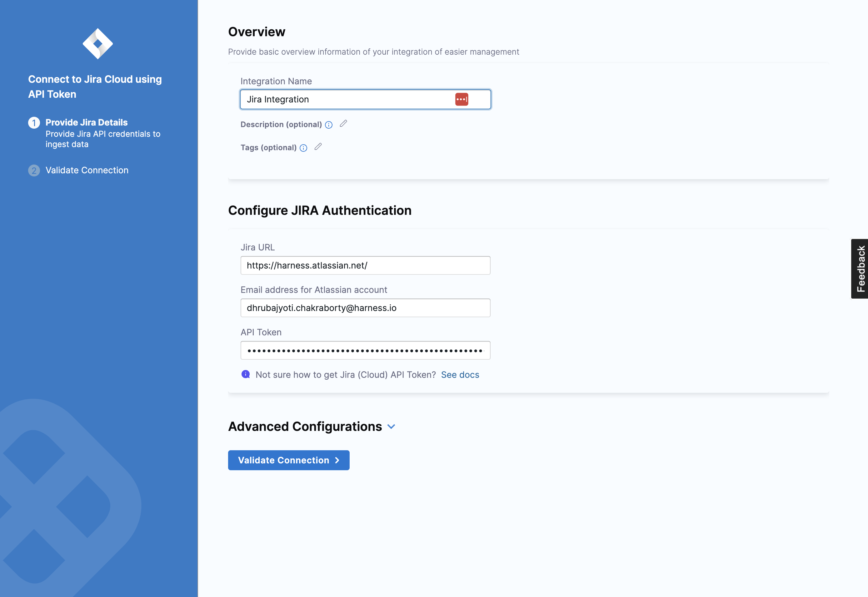Click the Tags pencil edit icon
Screen dimensions: 868x597
coord(318,147)
